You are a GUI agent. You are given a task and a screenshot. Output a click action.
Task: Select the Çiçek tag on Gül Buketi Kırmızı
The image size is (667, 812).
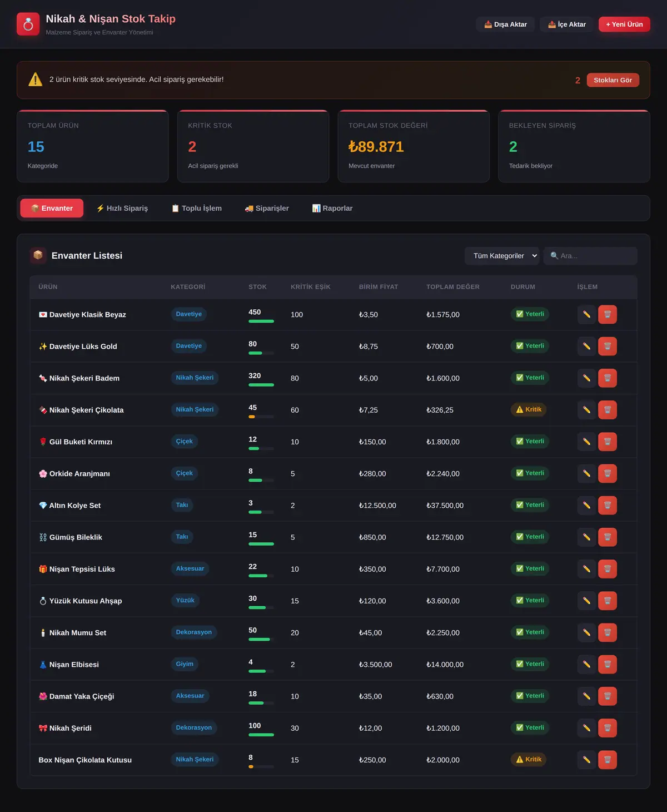tap(185, 442)
